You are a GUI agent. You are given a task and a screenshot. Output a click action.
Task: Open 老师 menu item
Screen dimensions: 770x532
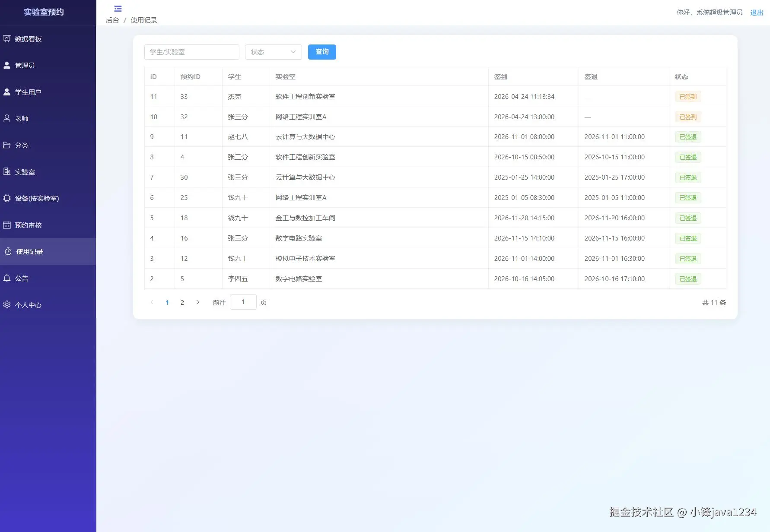(x=48, y=118)
